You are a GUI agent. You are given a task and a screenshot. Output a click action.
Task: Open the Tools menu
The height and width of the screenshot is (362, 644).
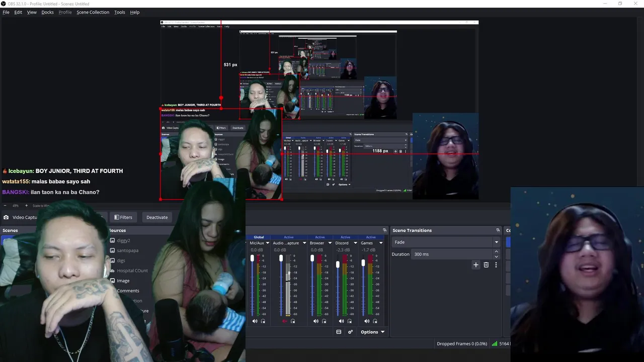point(120,12)
